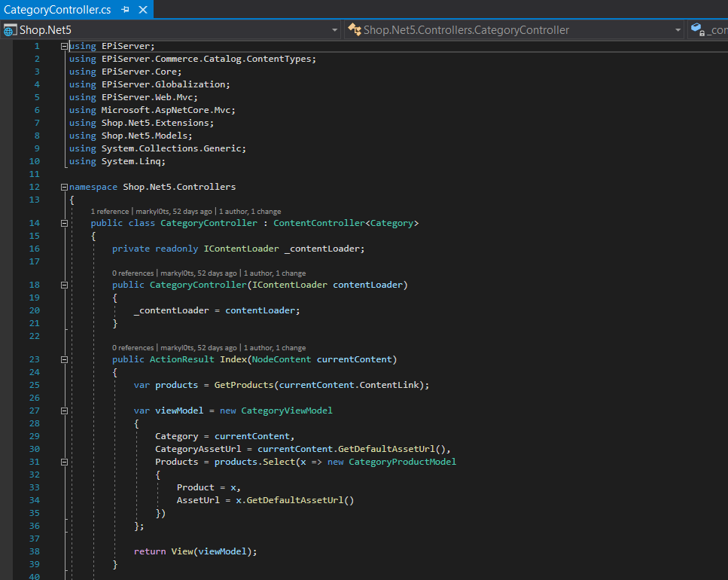Image resolution: width=728 pixels, height=580 pixels.
Task: Place the cursor on GetProducts call
Action: point(244,385)
